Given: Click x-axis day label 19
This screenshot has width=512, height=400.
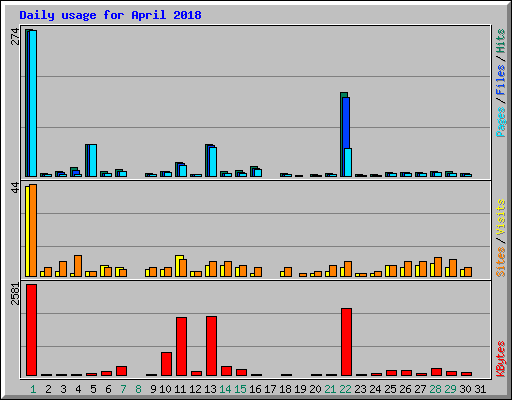Looking at the screenshot, I should [x=300, y=389].
